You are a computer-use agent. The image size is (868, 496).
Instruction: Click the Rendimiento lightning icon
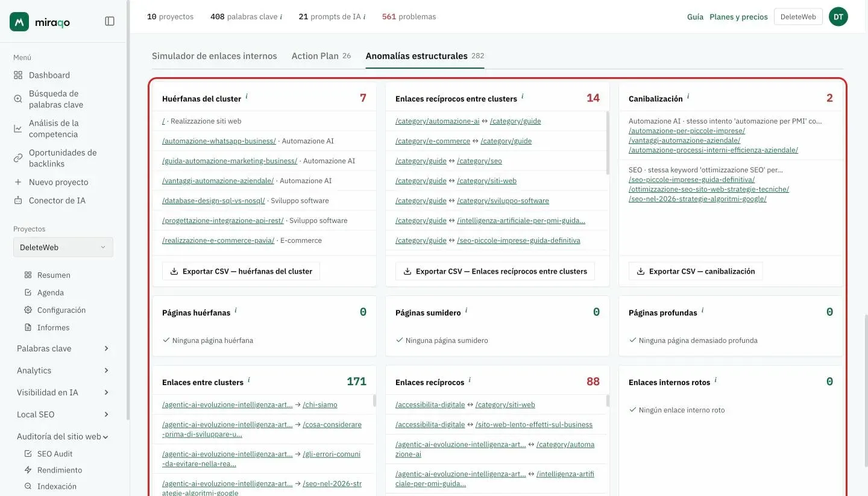28,470
